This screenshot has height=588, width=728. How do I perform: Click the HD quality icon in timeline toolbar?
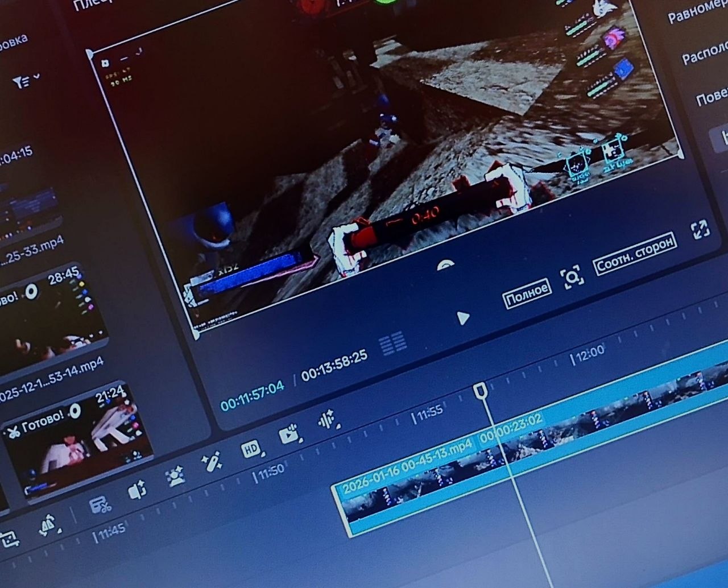(x=251, y=449)
